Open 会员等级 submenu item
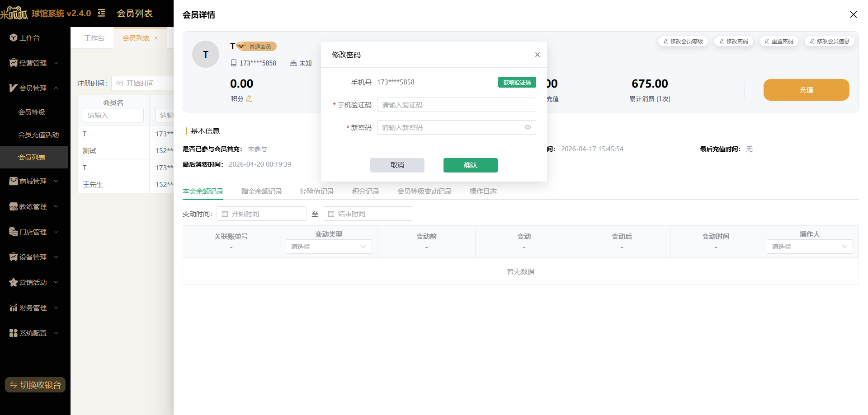Screen dimensions: 868x415 point(32,112)
